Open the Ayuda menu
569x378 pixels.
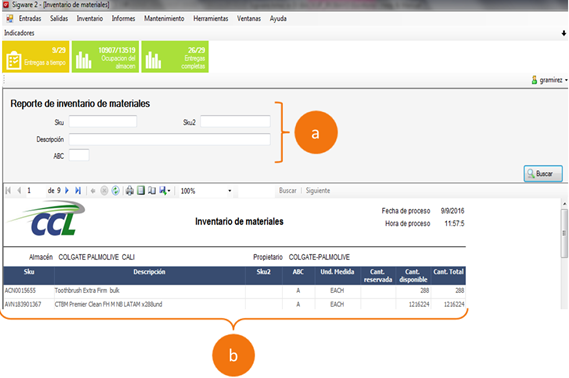coord(278,19)
